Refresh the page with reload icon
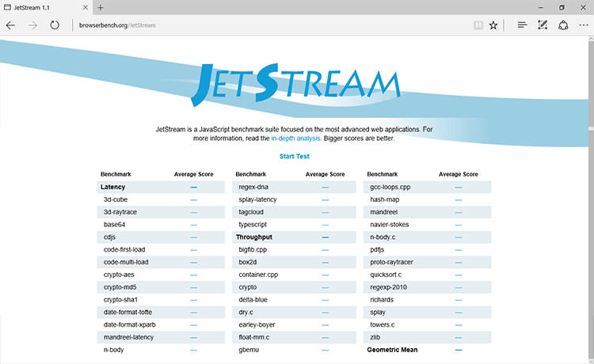 click(55, 25)
